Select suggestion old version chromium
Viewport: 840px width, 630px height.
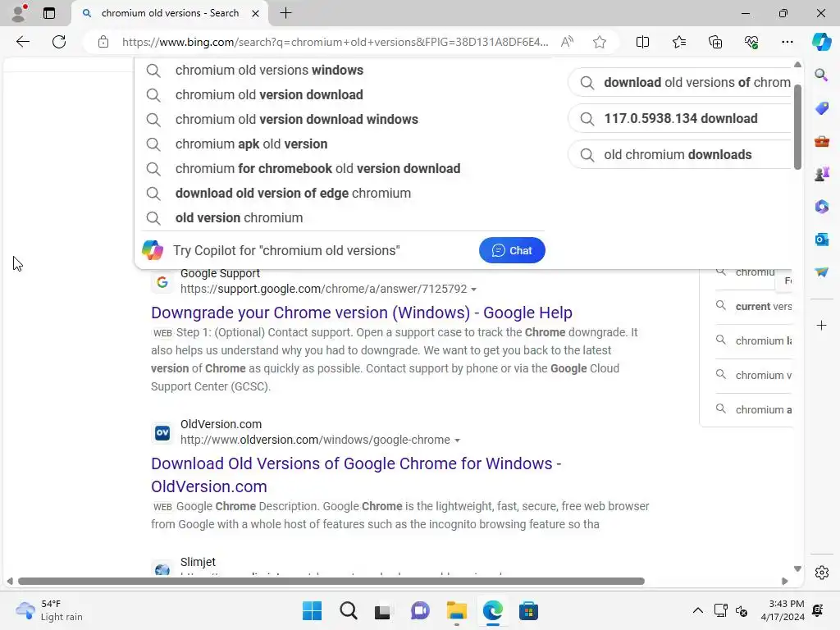coord(343,218)
